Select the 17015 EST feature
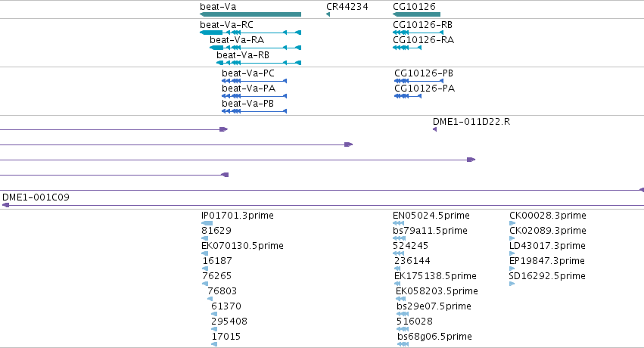This screenshot has width=644, height=348. [226, 337]
